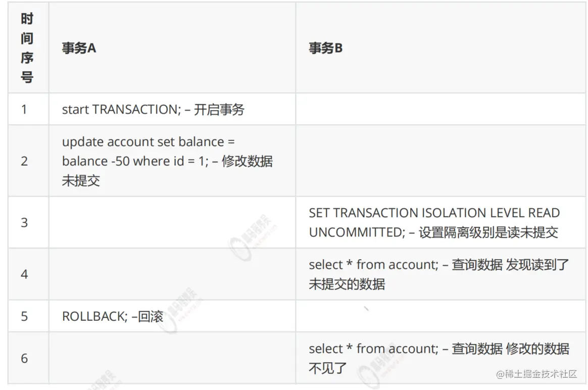Click the empty 事务B cell in row 1
The height and width of the screenshot is (390, 588).
click(x=441, y=109)
